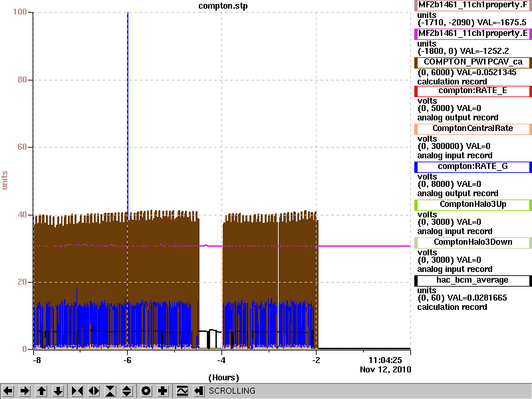
Task: Select the compton:RATE_E curve legend
Action: click(473, 90)
